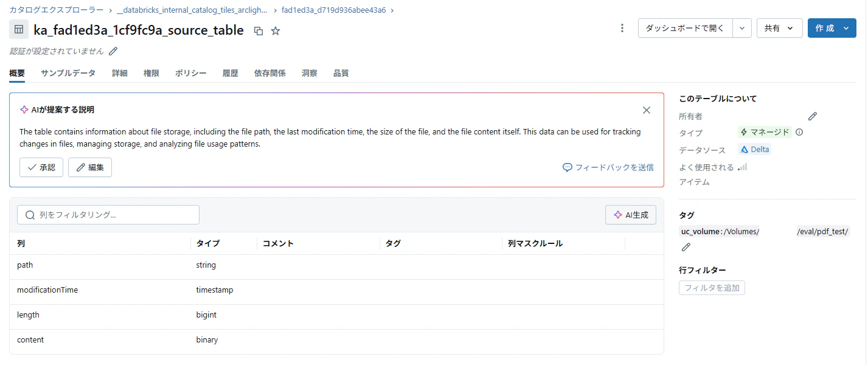
Task: Edit the 所有者 owner with pencil icon
Action: 813,116
